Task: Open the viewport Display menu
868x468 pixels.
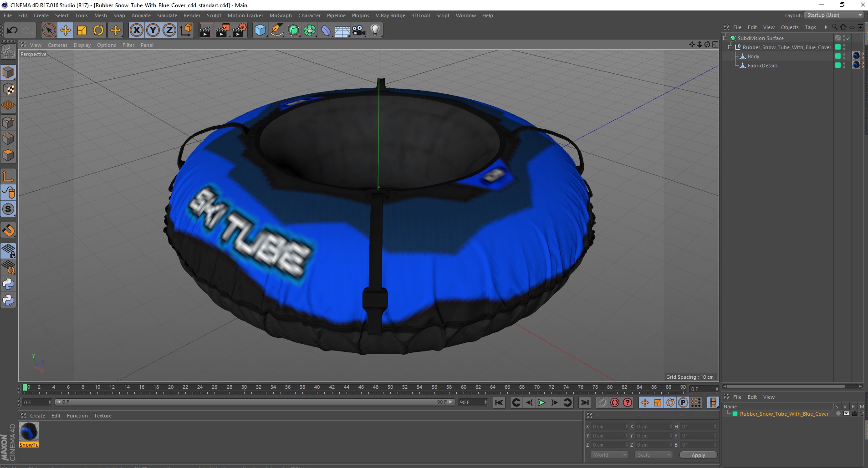Action: tap(82, 45)
